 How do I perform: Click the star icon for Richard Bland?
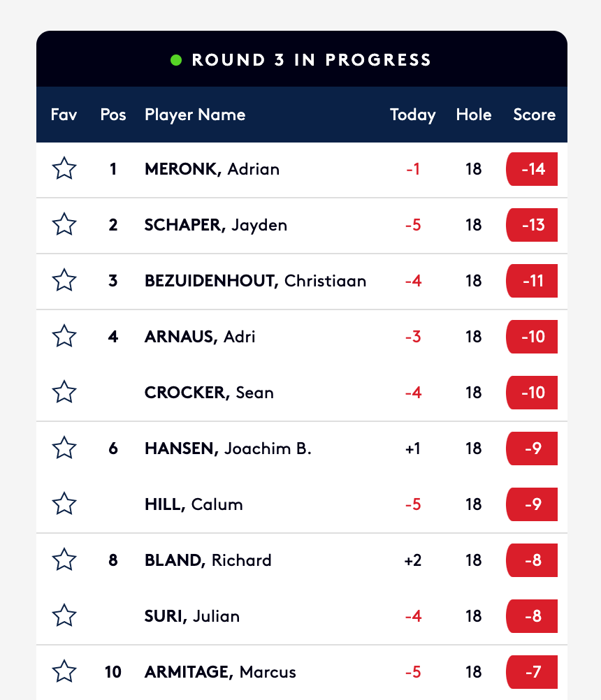64,560
